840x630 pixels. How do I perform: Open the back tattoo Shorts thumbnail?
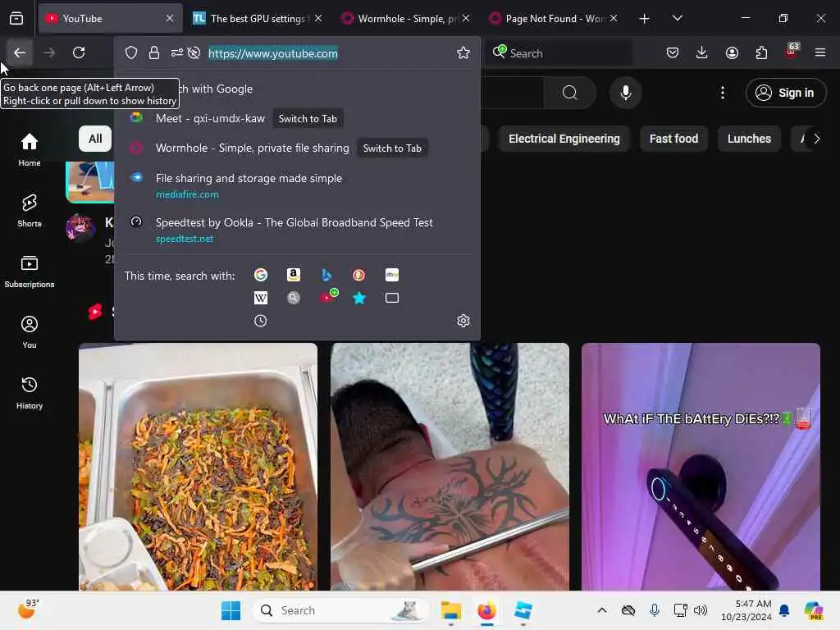point(450,467)
